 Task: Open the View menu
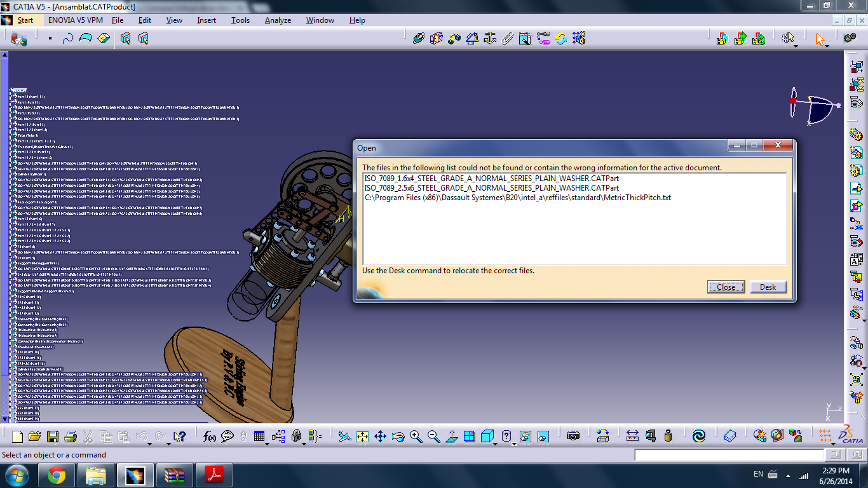click(174, 20)
